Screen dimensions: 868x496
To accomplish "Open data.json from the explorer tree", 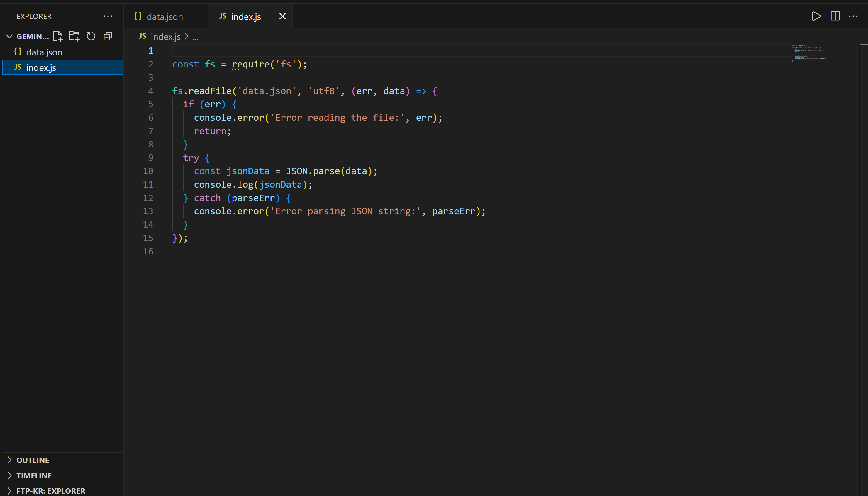I will point(63,52).
